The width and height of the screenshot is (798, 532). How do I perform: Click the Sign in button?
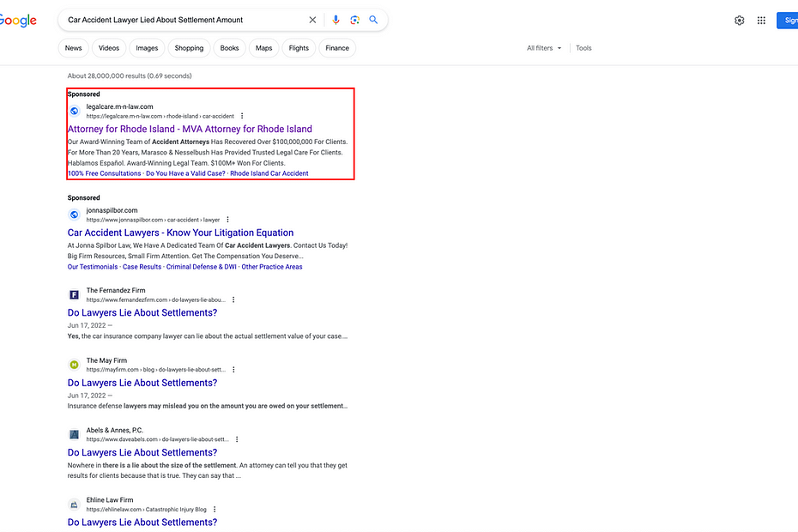point(788,21)
